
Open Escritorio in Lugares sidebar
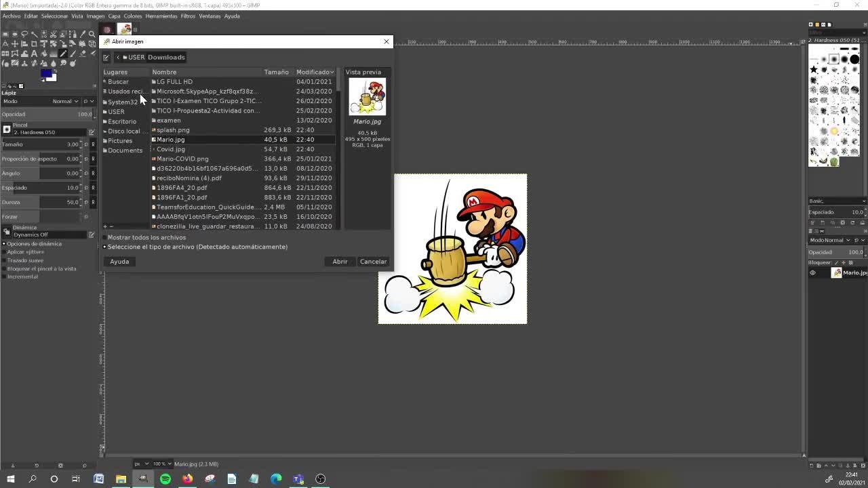click(125, 121)
